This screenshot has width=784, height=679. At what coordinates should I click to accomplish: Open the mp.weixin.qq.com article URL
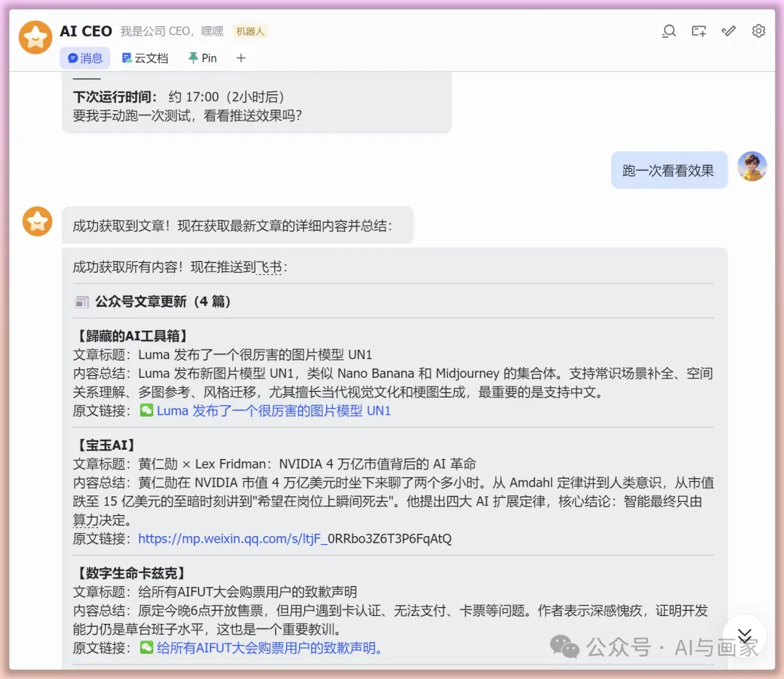[x=295, y=538]
